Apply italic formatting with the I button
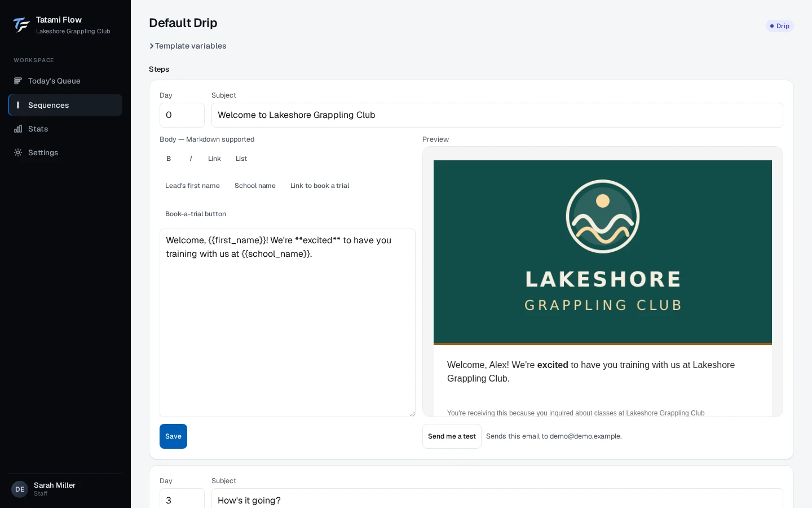Image resolution: width=812 pixels, height=508 pixels. [191, 159]
